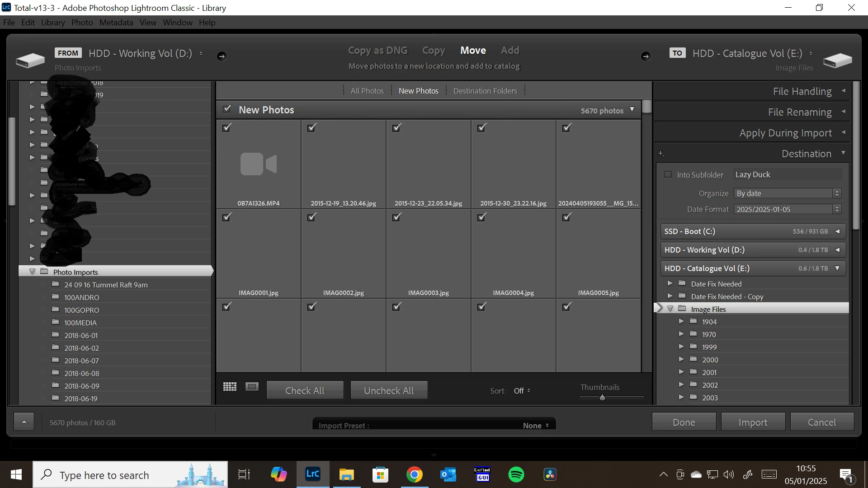
Task: Open the Metadata menu
Action: pyautogui.click(x=116, y=23)
